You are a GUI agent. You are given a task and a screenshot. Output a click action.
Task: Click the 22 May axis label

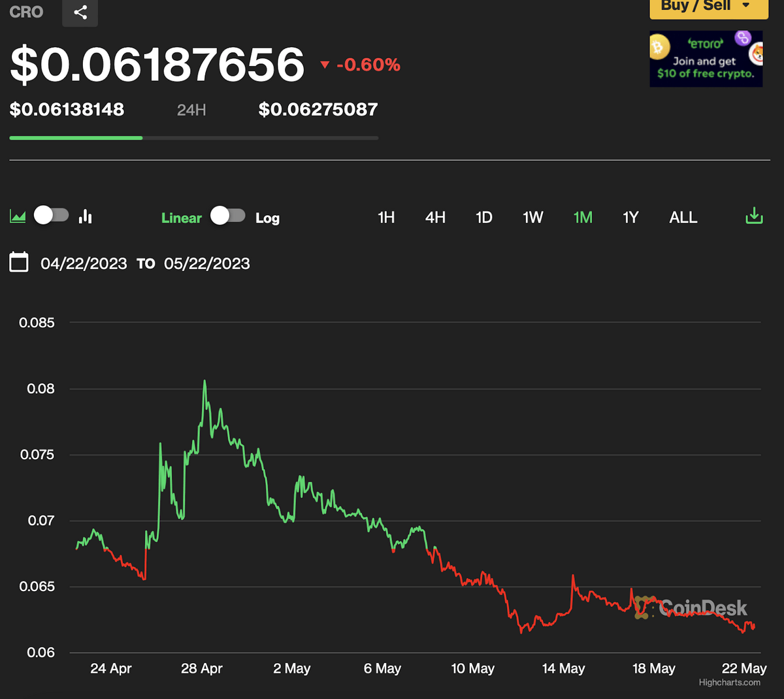(744, 668)
